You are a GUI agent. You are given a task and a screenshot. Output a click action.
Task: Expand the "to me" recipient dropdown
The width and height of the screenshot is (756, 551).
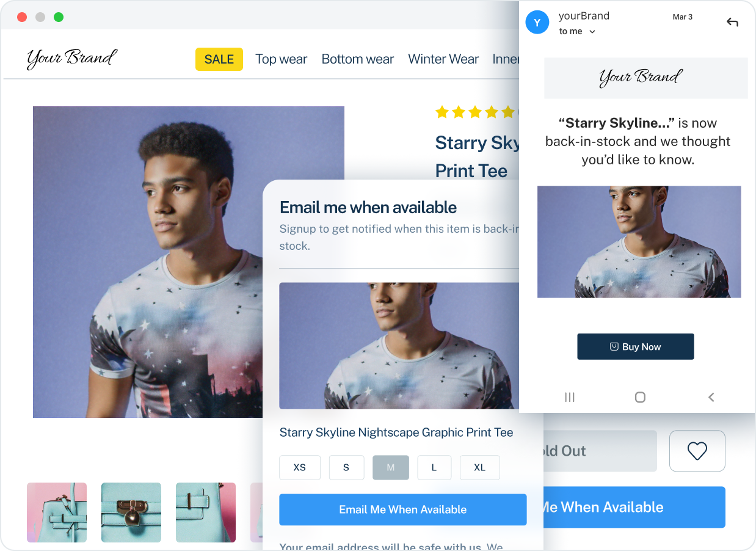click(577, 31)
